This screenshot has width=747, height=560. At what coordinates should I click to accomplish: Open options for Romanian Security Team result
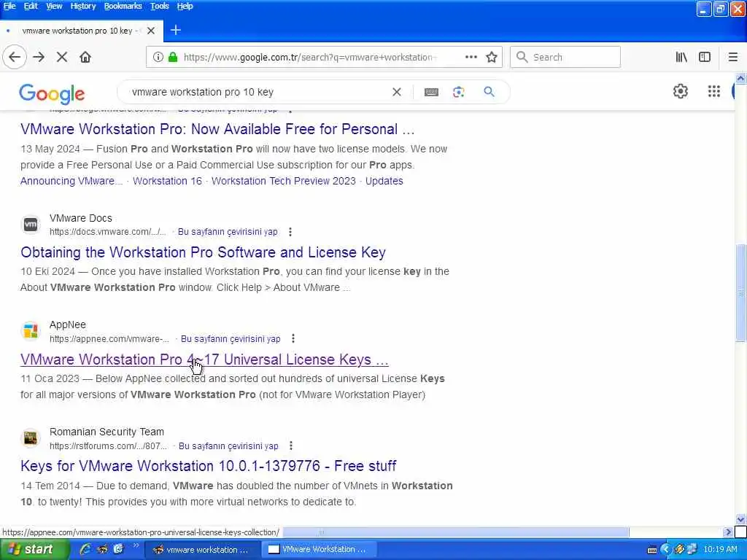[291, 446]
